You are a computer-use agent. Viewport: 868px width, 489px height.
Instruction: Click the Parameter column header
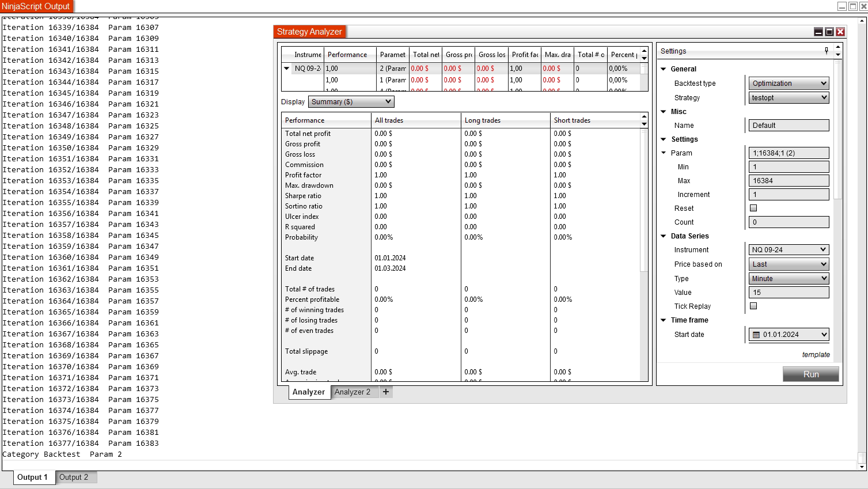coord(393,55)
